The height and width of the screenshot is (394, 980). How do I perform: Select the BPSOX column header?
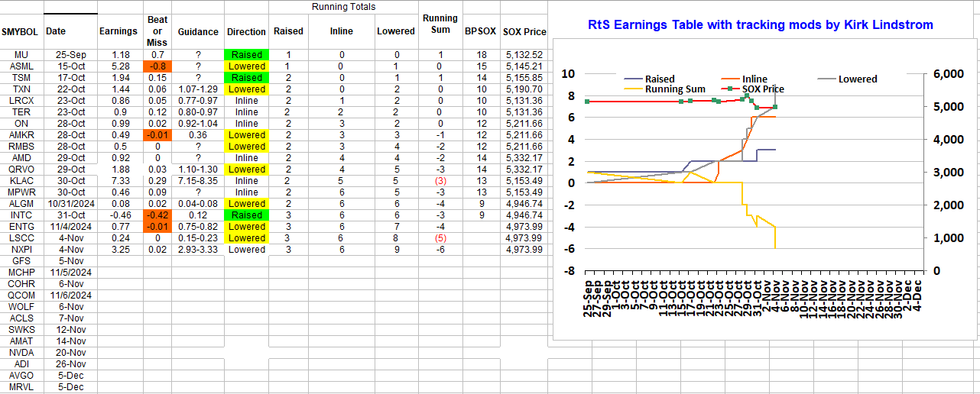click(480, 31)
